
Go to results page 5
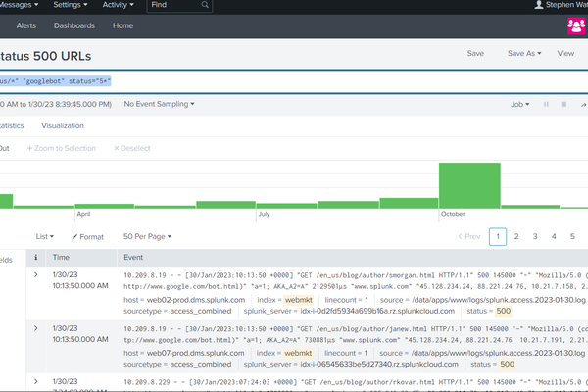(x=572, y=237)
